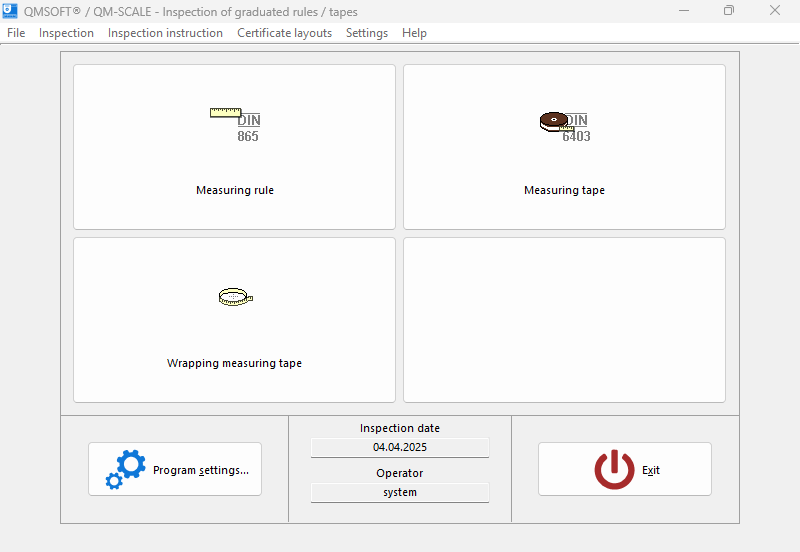Open the File menu

16,33
